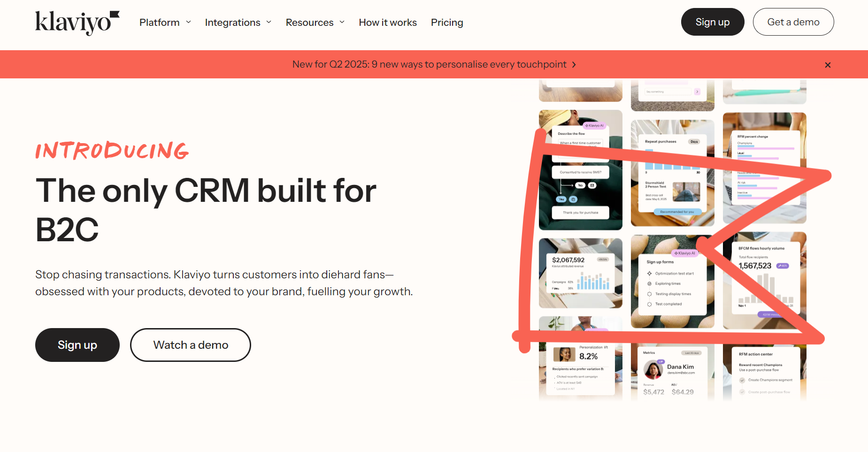The width and height of the screenshot is (868, 452).
Task: Select the Days pill on Repeat purchases
Action: [x=694, y=142]
